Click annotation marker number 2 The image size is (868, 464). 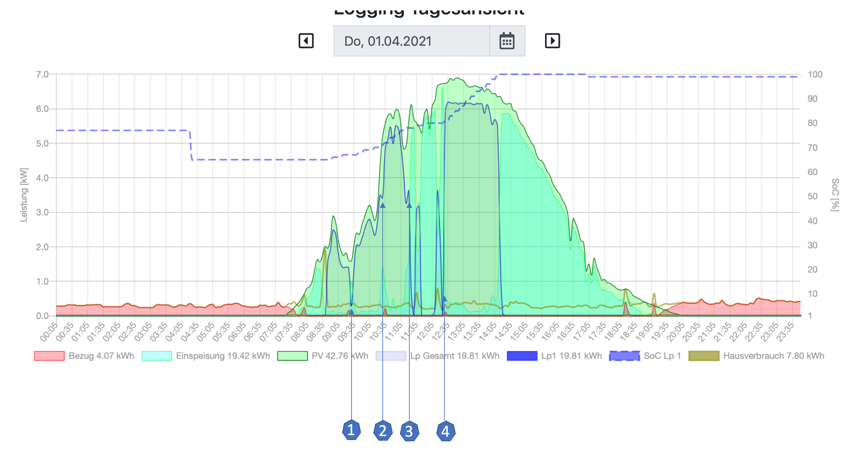[x=383, y=431]
